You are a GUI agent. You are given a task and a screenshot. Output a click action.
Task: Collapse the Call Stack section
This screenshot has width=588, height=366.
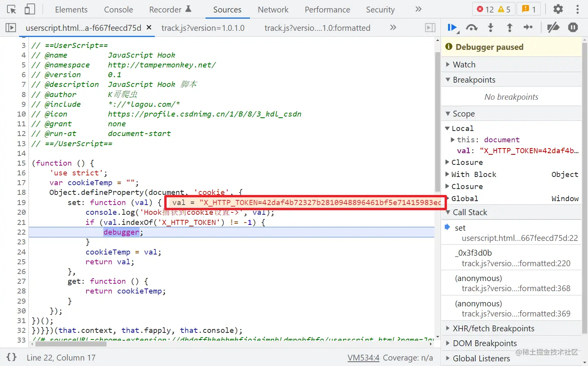511,212
